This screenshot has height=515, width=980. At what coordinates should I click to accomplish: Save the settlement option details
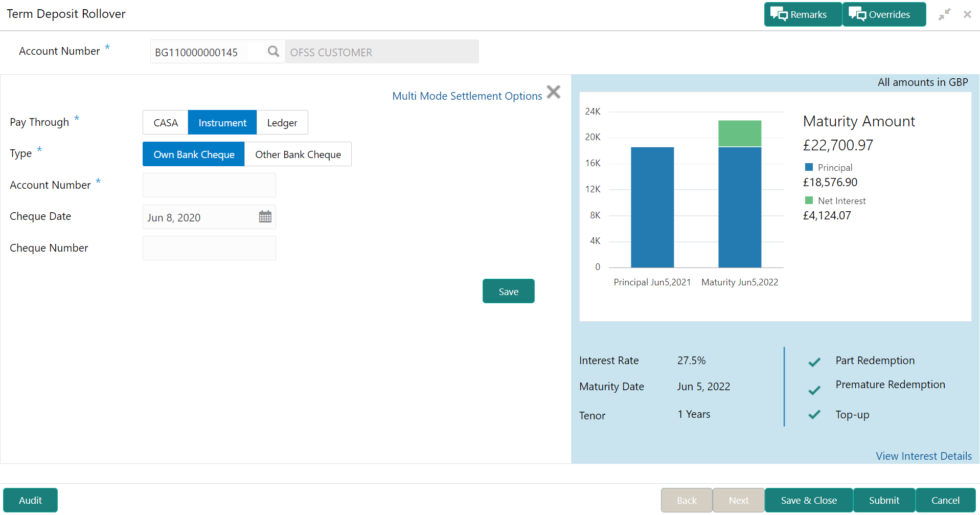(509, 291)
